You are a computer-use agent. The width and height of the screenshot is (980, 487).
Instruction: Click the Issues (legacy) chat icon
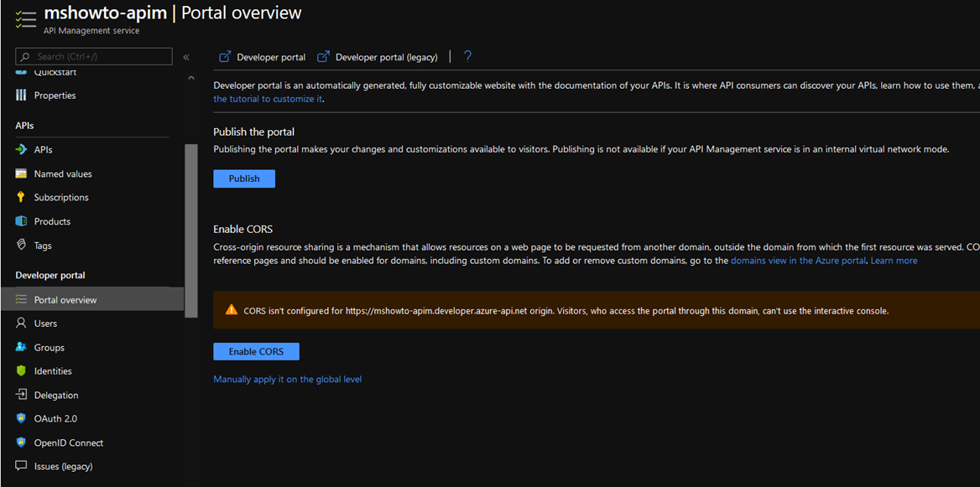tap(21, 466)
